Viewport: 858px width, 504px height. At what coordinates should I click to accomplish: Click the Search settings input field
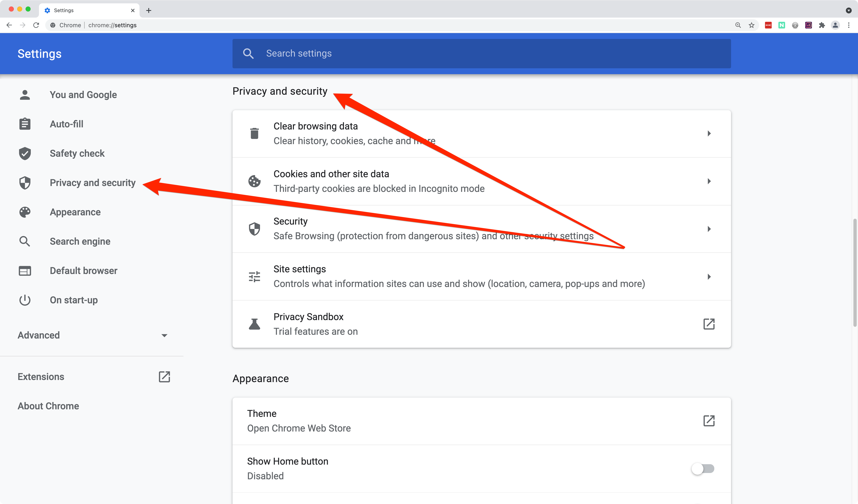pyautogui.click(x=481, y=53)
